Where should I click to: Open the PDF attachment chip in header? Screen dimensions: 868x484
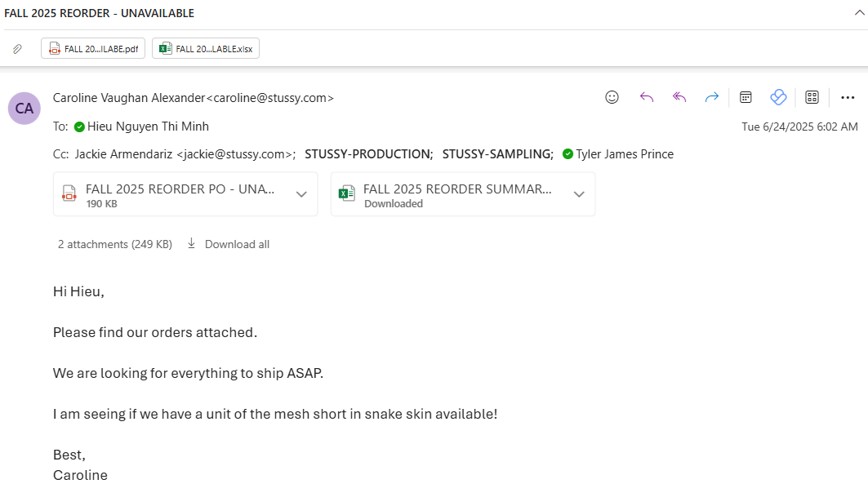click(x=93, y=49)
